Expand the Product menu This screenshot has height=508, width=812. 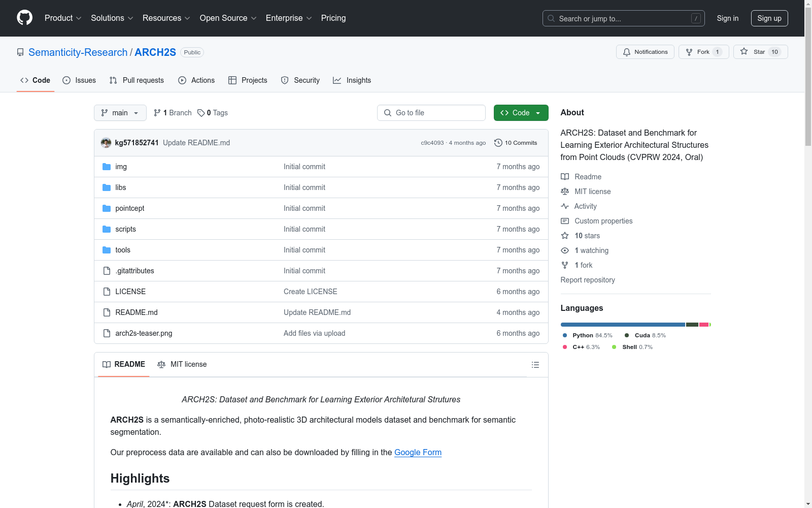(x=63, y=18)
